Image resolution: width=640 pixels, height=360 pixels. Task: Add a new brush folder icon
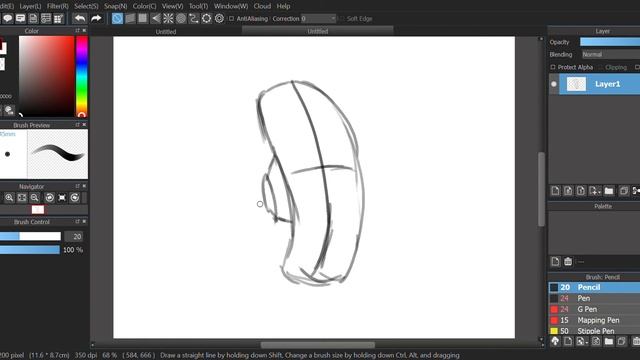[x=609, y=341]
